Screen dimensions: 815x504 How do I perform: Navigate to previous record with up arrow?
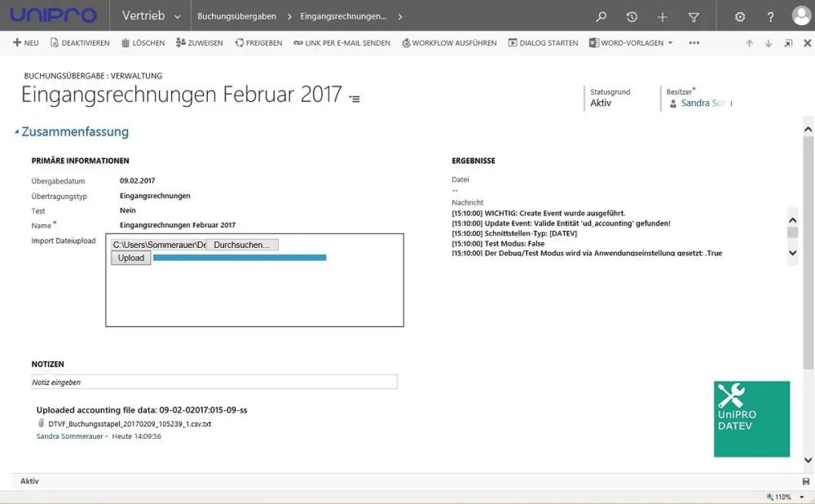pyautogui.click(x=750, y=42)
